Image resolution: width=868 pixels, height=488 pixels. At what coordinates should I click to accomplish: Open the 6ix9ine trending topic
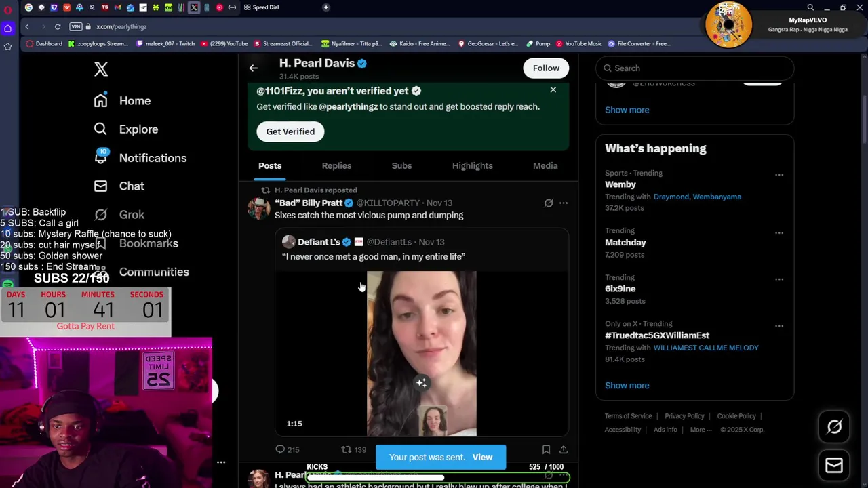[620, 289]
